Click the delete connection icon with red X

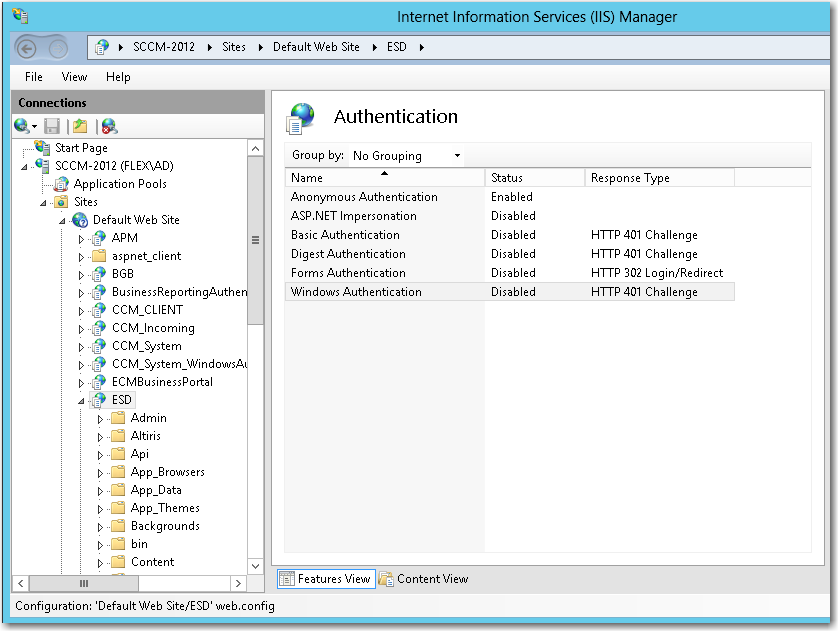[108, 126]
